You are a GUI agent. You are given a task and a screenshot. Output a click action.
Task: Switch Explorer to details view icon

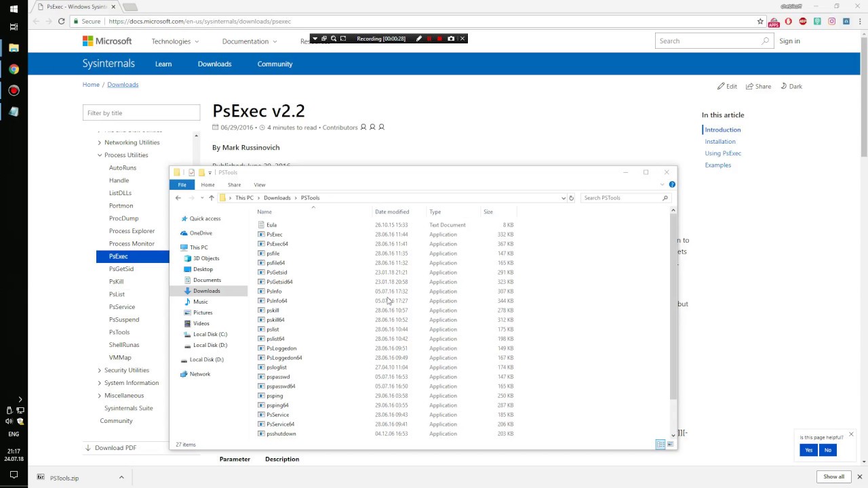coord(660,444)
